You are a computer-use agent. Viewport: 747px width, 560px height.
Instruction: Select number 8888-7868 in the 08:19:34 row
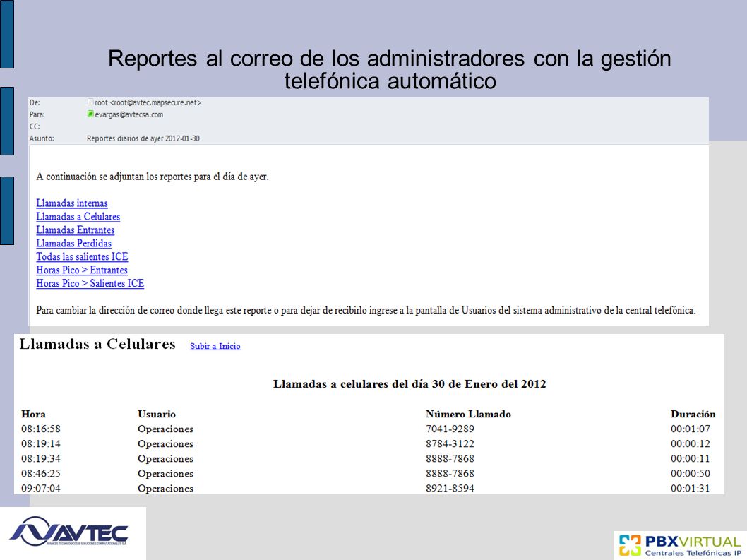[450, 458]
